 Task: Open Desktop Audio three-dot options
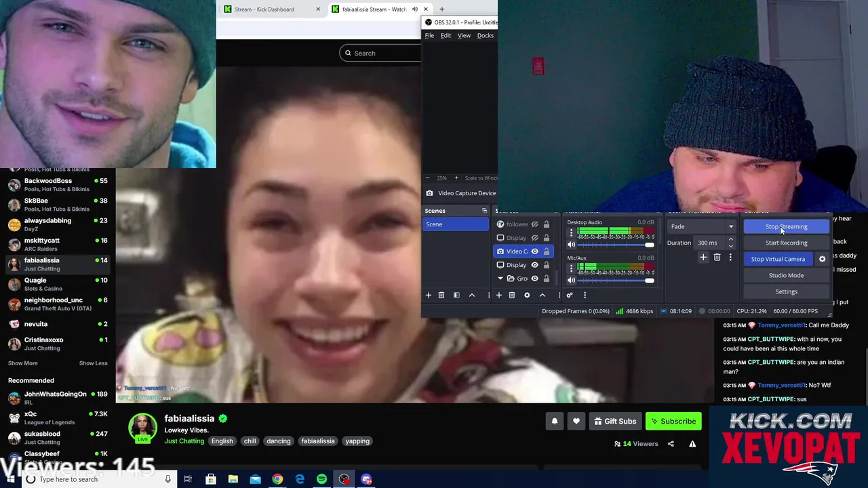(571, 232)
